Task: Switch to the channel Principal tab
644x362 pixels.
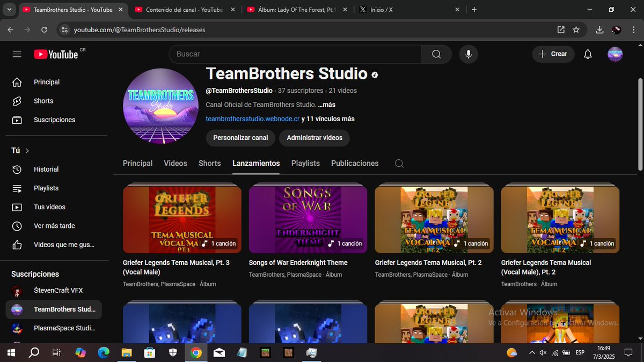Action: [137, 164]
